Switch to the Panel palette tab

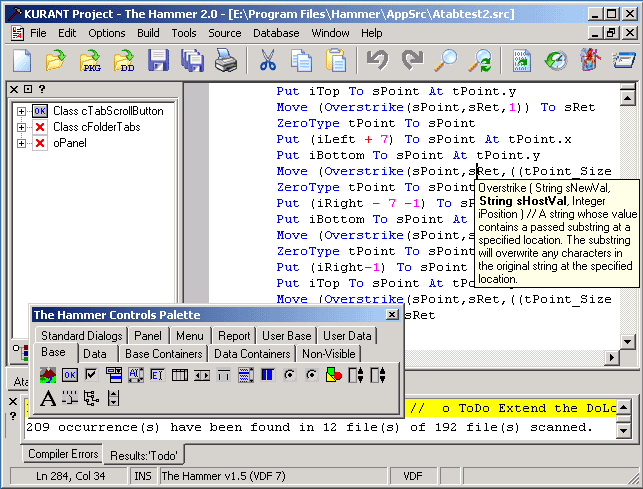148,336
